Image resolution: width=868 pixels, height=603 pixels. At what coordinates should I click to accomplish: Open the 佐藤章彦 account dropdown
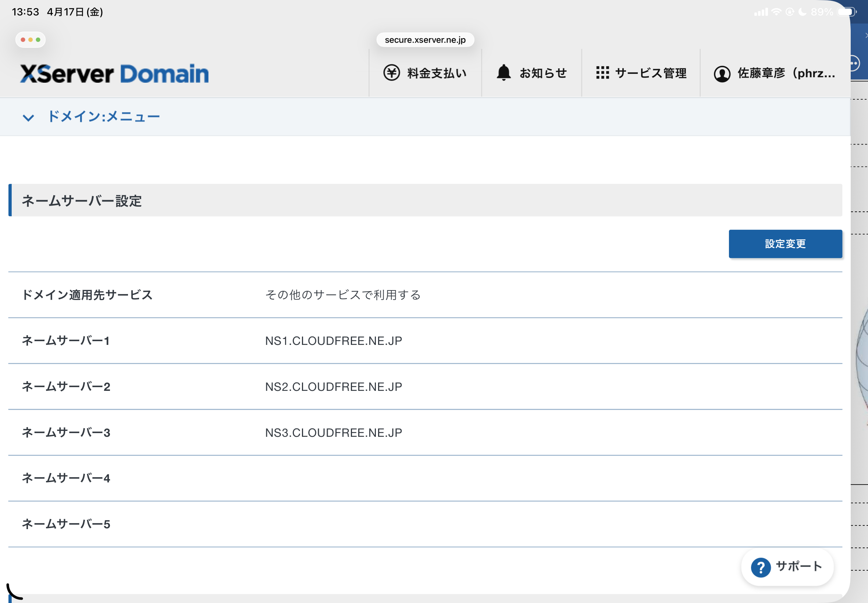point(786,73)
